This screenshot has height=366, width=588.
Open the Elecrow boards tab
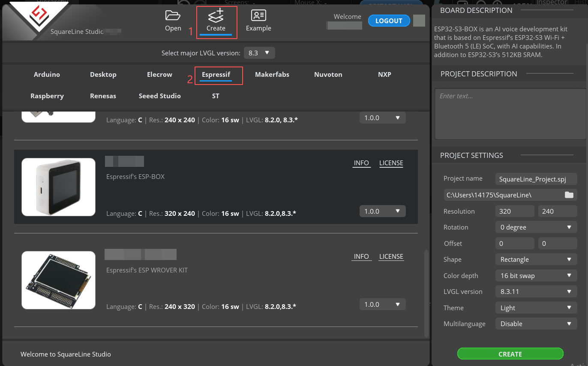pyautogui.click(x=159, y=75)
